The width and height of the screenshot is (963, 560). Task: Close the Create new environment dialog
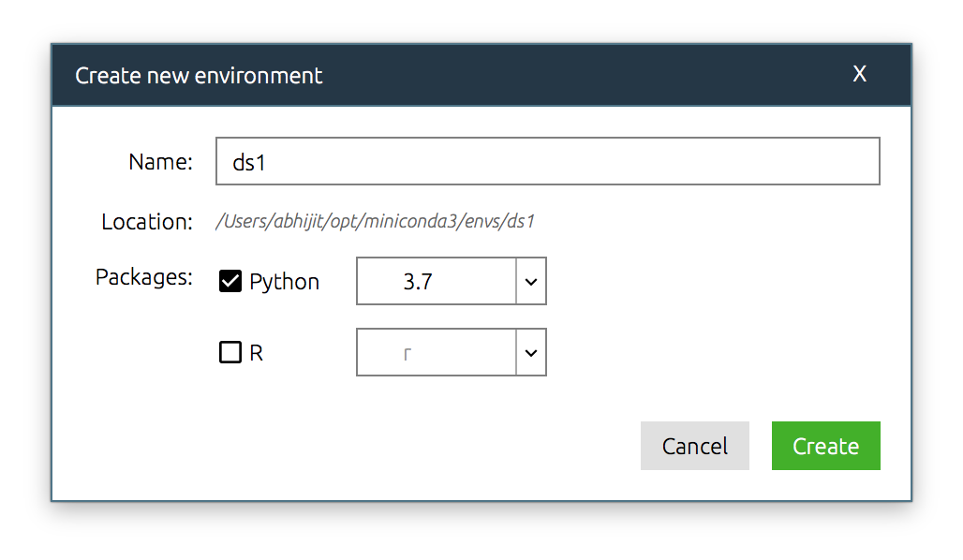pos(859,74)
